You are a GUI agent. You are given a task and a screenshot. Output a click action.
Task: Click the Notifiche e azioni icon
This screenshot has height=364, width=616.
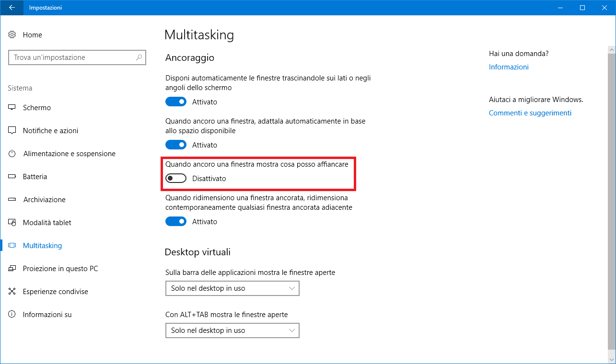[12, 131]
